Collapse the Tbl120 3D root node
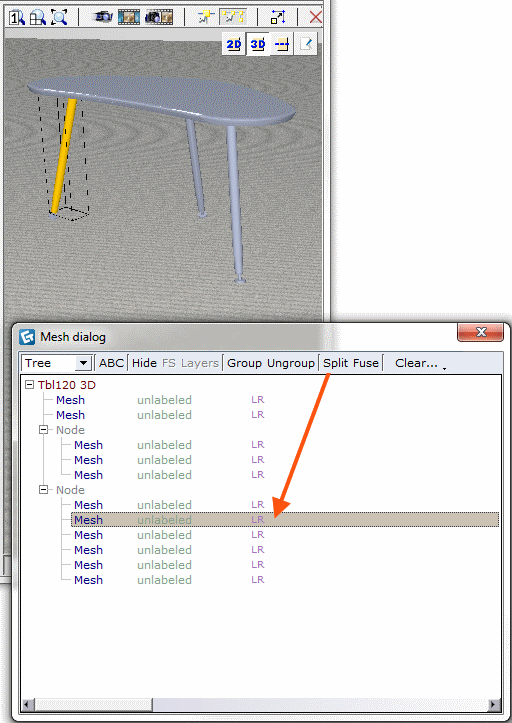This screenshot has height=723, width=512. 30,385
